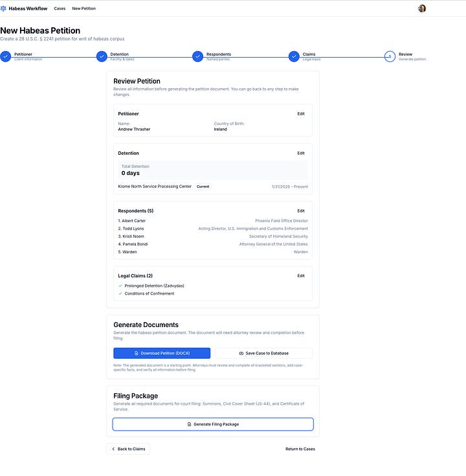
Task: Click the Detention step label
Action: 119,54
